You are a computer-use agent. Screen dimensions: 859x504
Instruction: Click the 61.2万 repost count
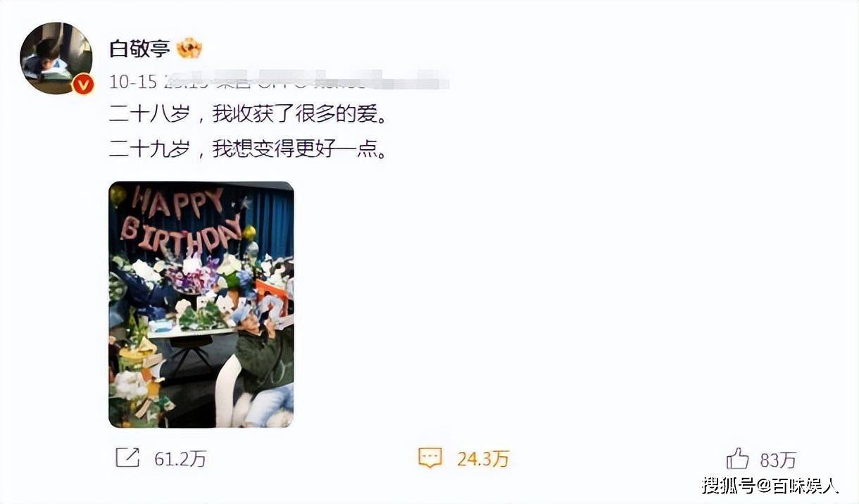pyautogui.click(x=180, y=460)
